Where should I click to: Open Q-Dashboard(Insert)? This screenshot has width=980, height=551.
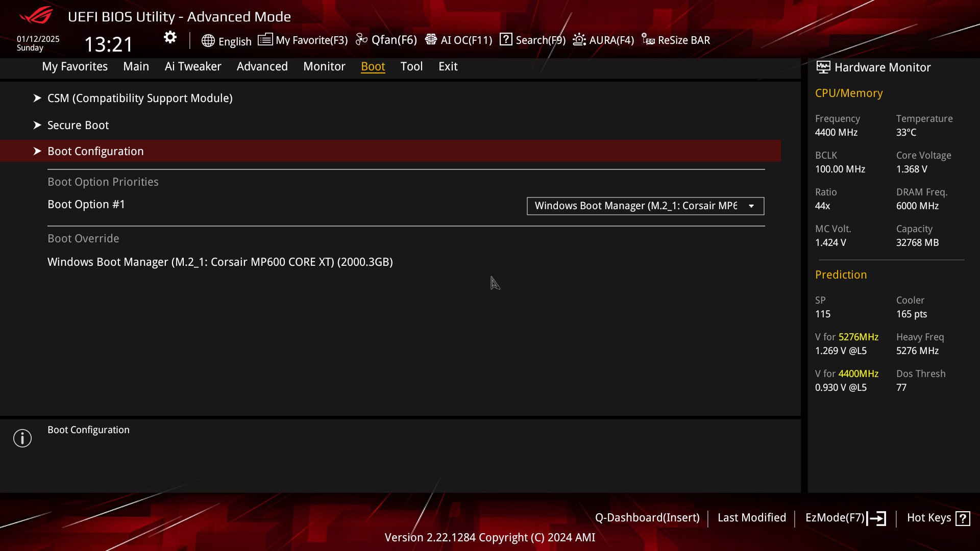(647, 518)
